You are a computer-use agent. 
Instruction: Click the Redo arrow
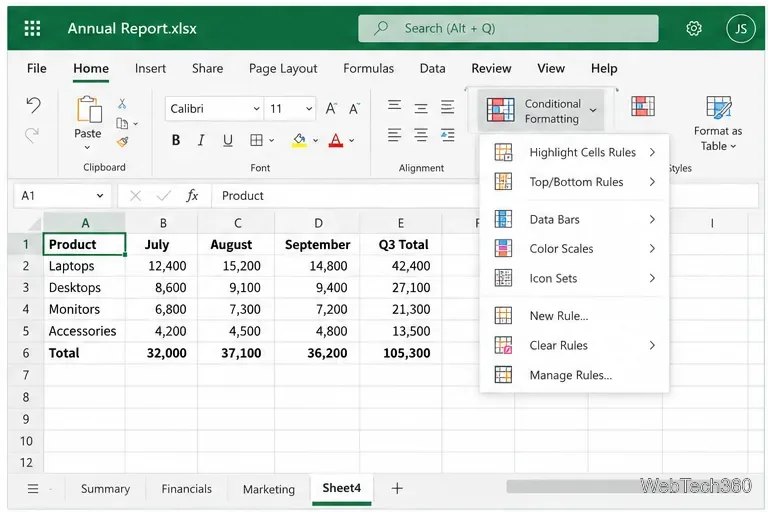click(x=32, y=134)
